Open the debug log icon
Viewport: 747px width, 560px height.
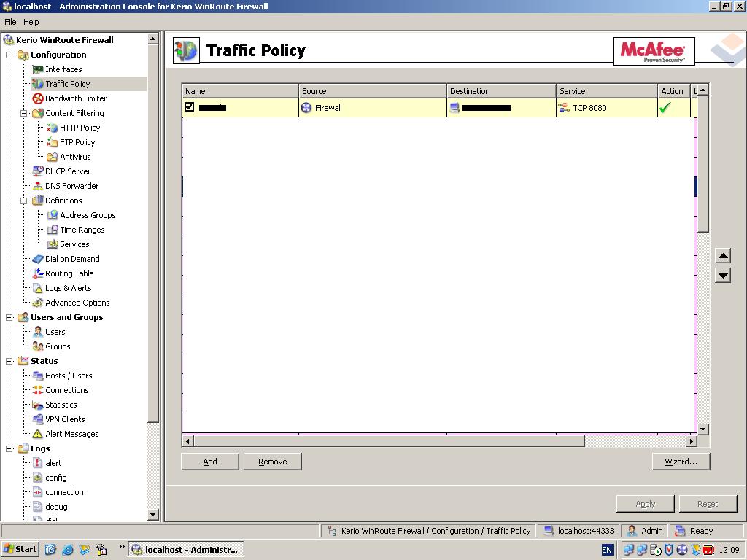(38, 507)
